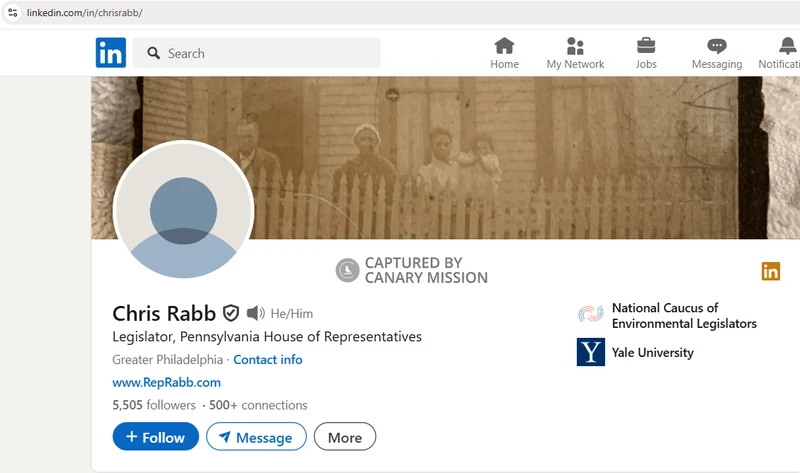The height and width of the screenshot is (473, 800).
Task: Open the Messaging chat icon
Action: point(716,46)
